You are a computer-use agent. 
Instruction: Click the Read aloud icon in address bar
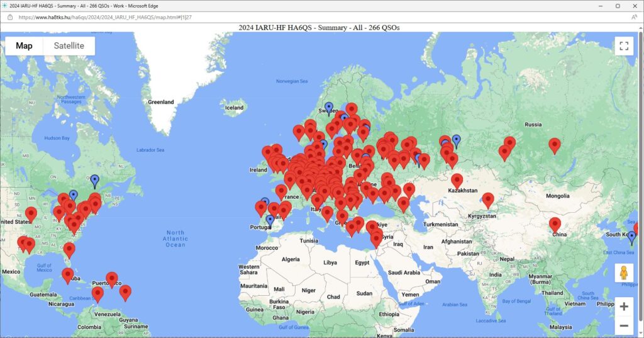tap(634, 18)
